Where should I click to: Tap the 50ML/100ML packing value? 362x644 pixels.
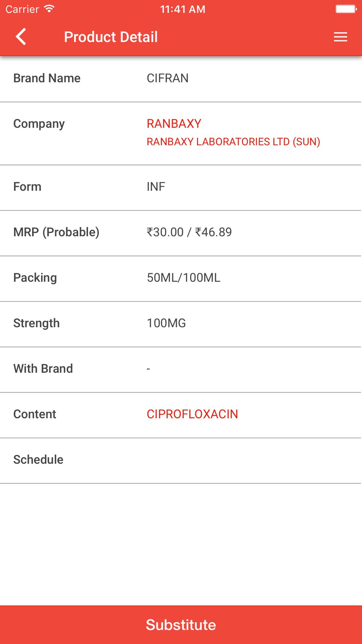tap(184, 278)
